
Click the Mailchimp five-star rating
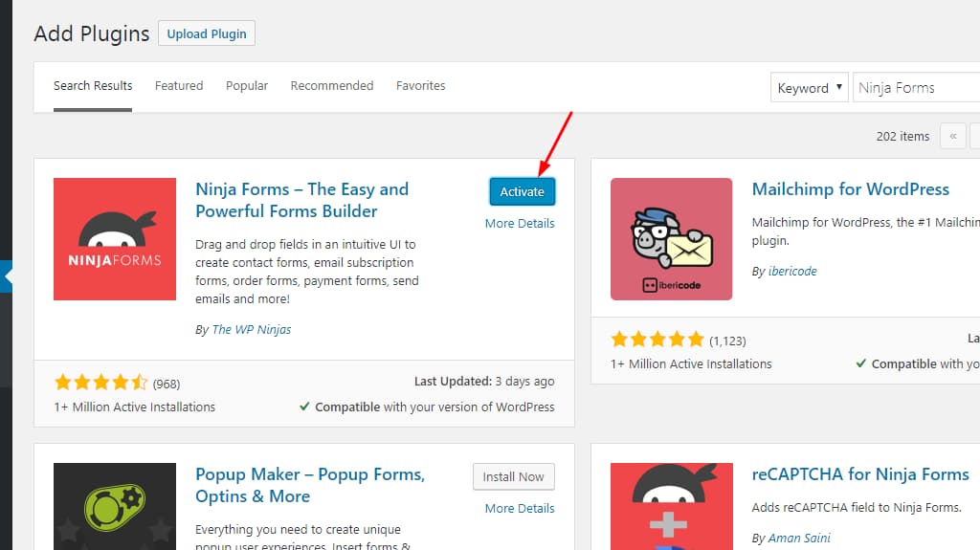click(657, 340)
